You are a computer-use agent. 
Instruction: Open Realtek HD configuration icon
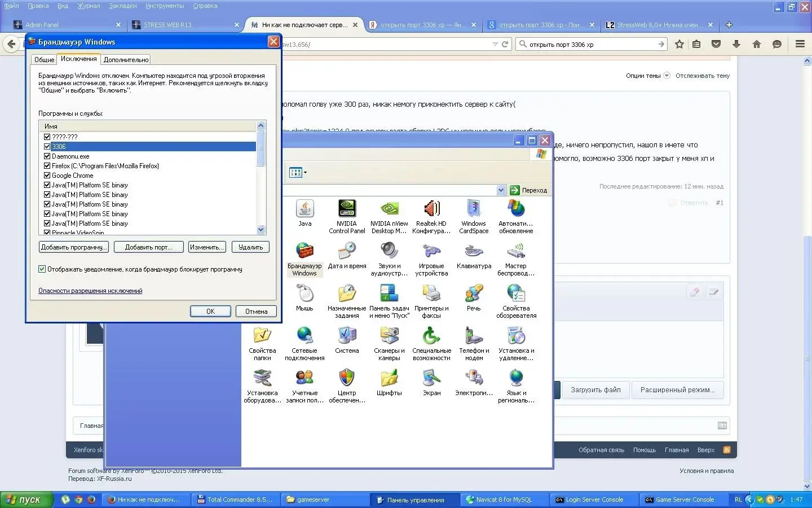click(x=431, y=217)
